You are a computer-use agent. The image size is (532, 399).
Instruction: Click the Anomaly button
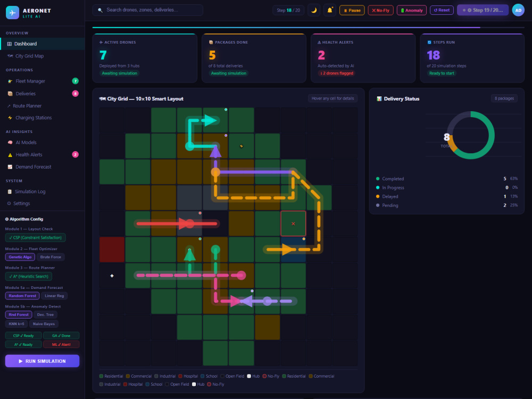(x=412, y=10)
